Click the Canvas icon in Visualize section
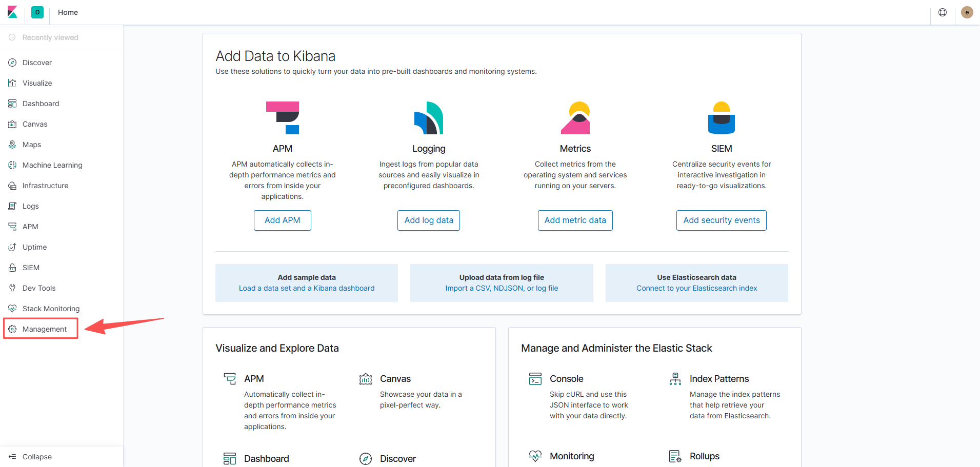 click(x=366, y=379)
